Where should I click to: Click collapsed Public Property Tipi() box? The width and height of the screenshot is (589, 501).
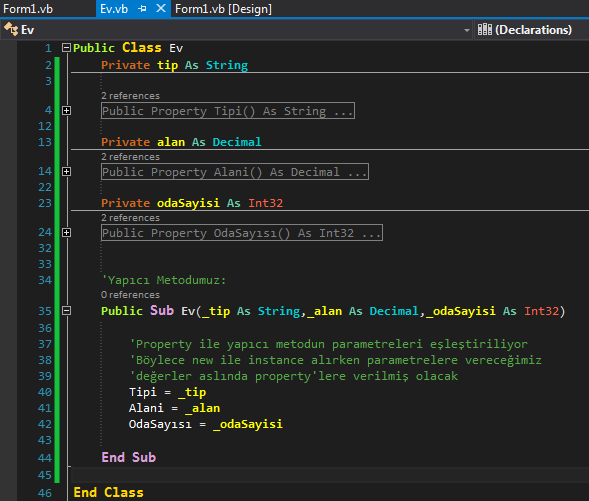pyautogui.click(x=228, y=111)
